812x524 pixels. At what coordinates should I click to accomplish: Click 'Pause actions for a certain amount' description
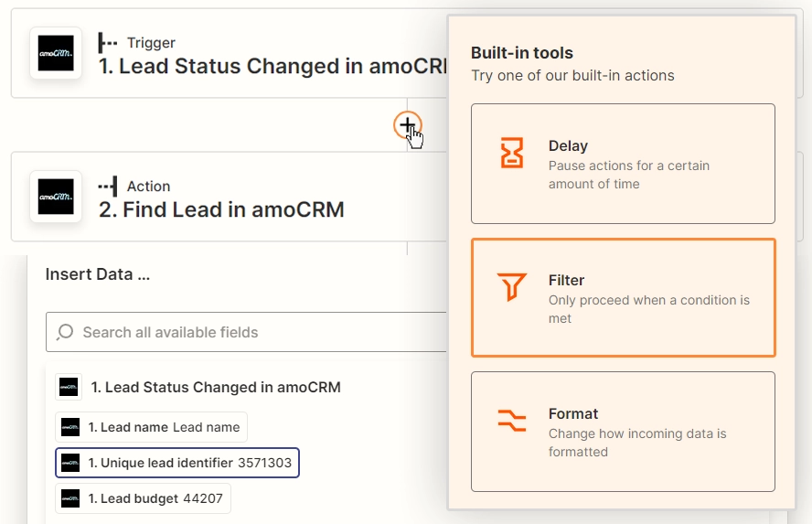pyautogui.click(x=629, y=175)
